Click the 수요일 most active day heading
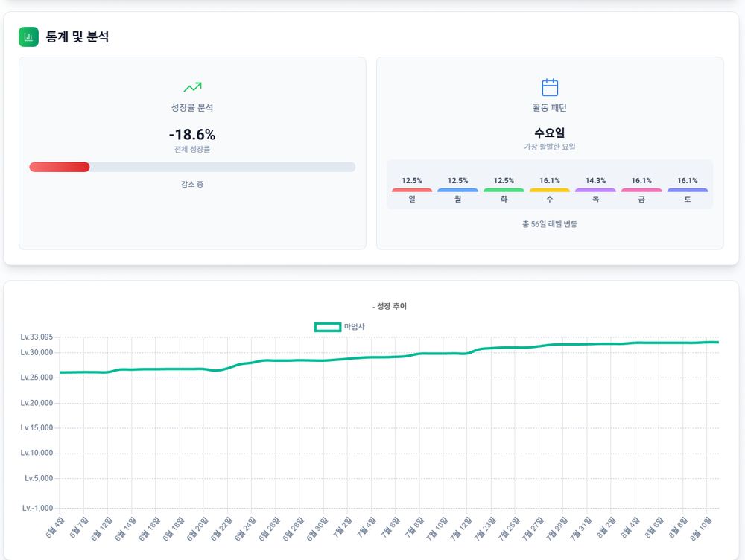The image size is (745, 560). (x=550, y=133)
